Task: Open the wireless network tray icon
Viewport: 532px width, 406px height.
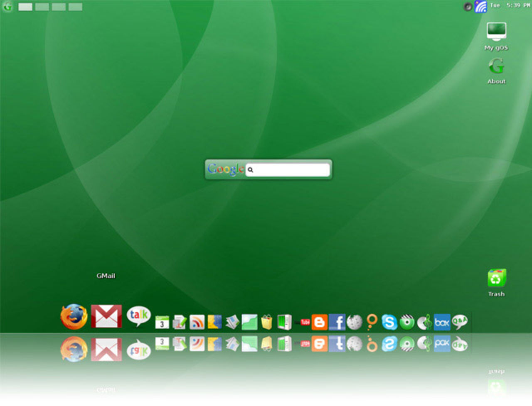Action: pos(480,6)
